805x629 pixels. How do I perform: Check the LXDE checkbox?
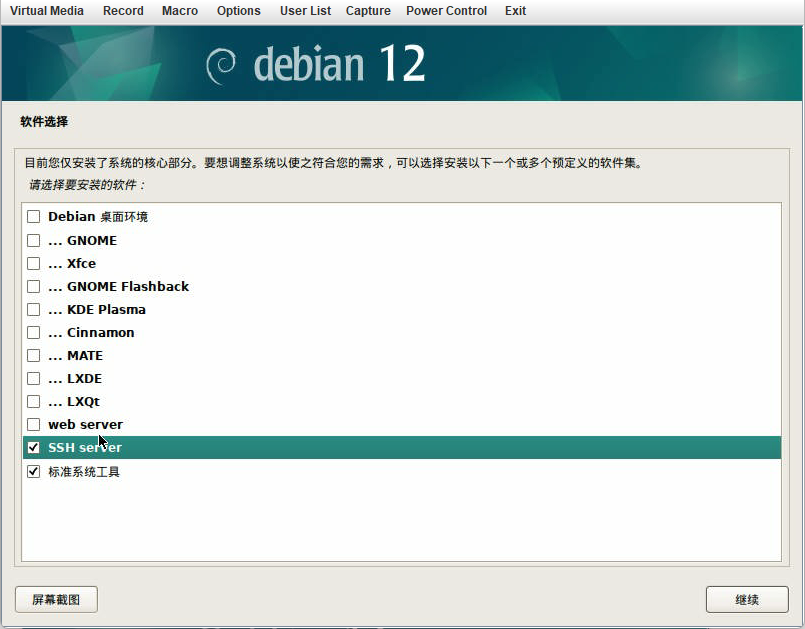pyautogui.click(x=33, y=378)
